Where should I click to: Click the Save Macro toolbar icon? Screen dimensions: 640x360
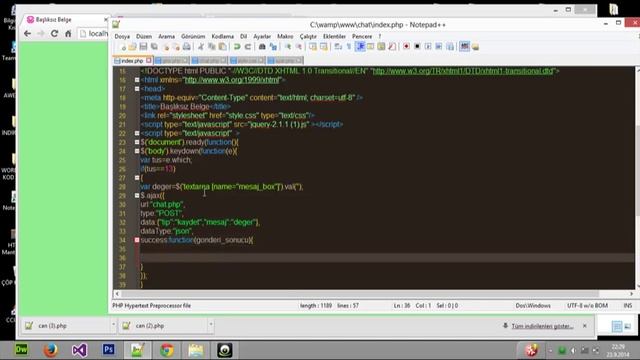point(450,47)
